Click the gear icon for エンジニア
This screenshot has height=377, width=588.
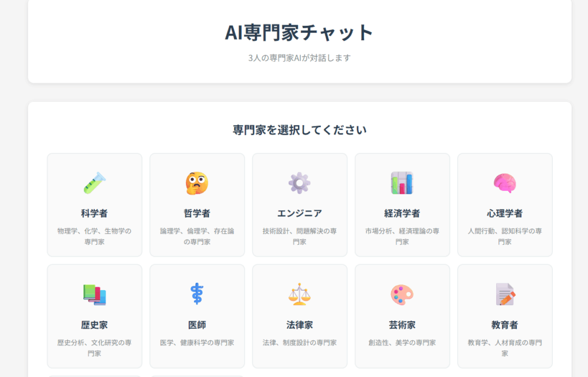click(x=299, y=183)
